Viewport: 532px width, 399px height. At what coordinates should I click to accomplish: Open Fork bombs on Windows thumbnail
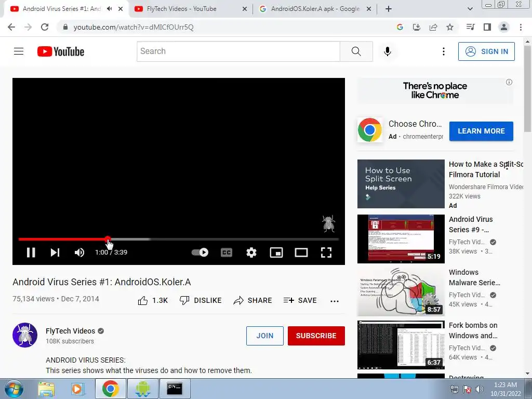(401, 345)
